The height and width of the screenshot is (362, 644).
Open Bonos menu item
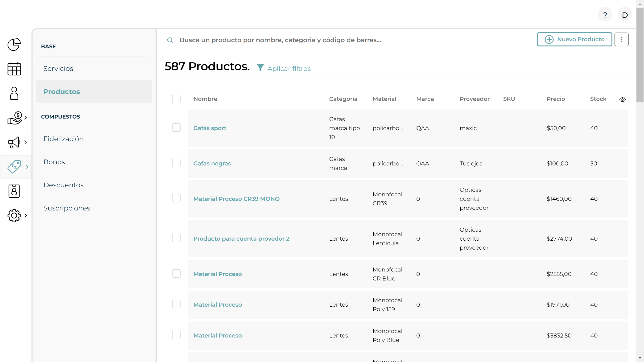(54, 162)
